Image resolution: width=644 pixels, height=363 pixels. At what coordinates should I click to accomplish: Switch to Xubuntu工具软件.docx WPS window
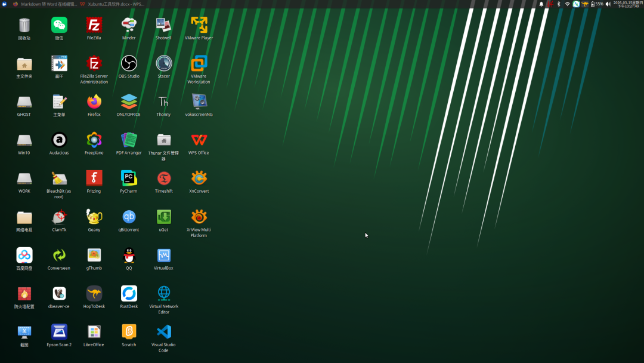(x=112, y=4)
